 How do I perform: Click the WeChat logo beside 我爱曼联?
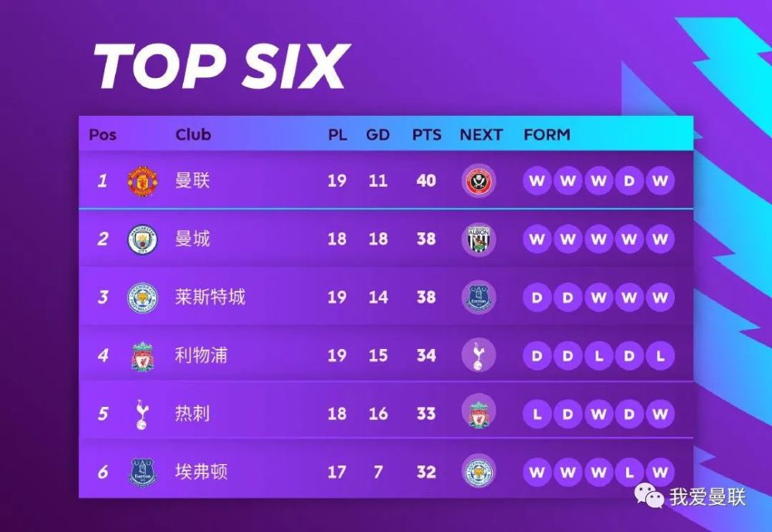point(649,495)
